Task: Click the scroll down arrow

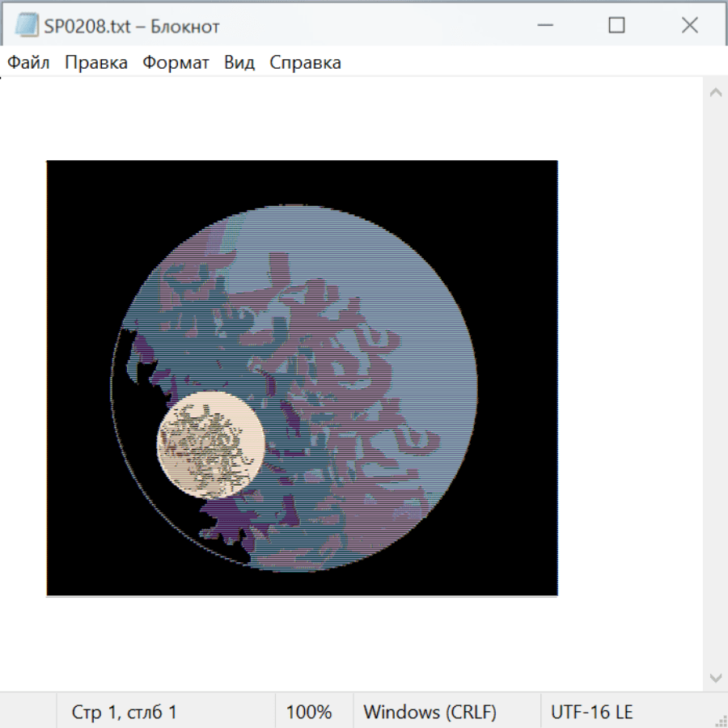Action: click(x=715, y=677)
